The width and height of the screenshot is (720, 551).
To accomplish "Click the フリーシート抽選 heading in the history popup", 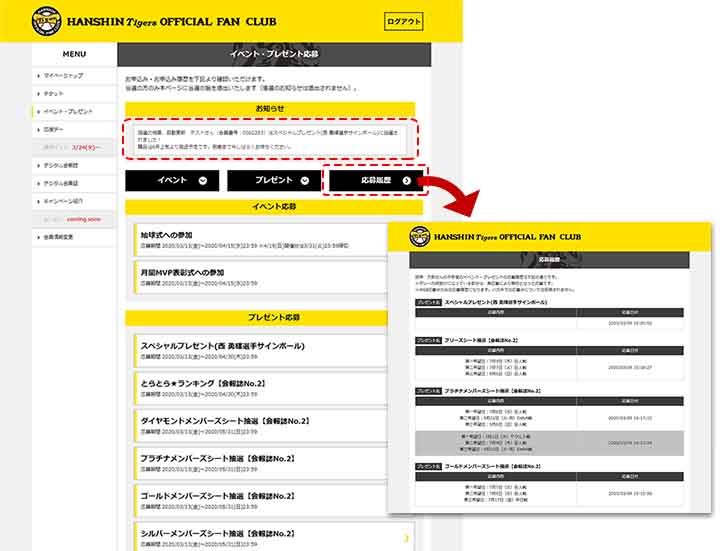I will pos(481,340).
